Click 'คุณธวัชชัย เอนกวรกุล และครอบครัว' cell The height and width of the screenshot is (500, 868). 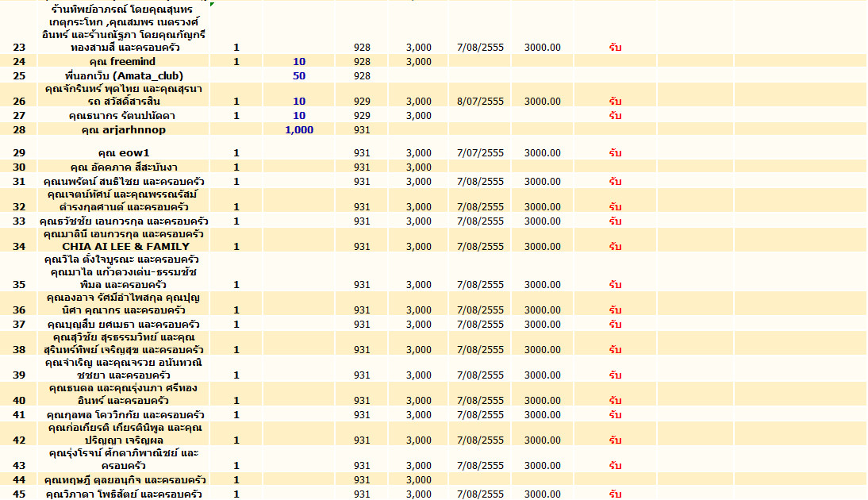pos(123,221)
